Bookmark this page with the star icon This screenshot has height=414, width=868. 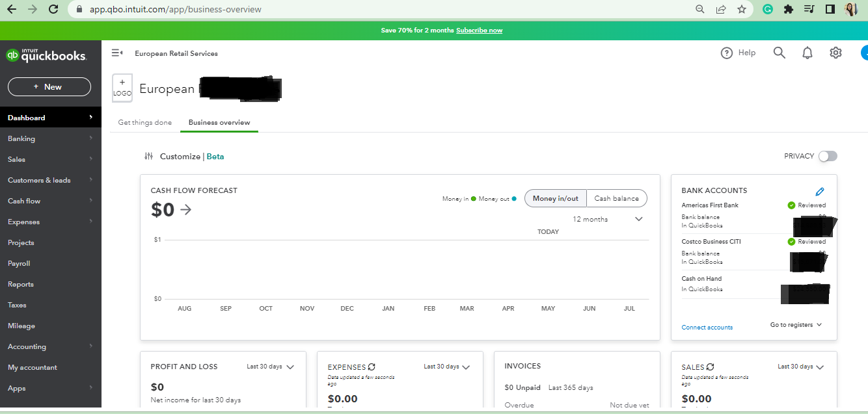742,9
